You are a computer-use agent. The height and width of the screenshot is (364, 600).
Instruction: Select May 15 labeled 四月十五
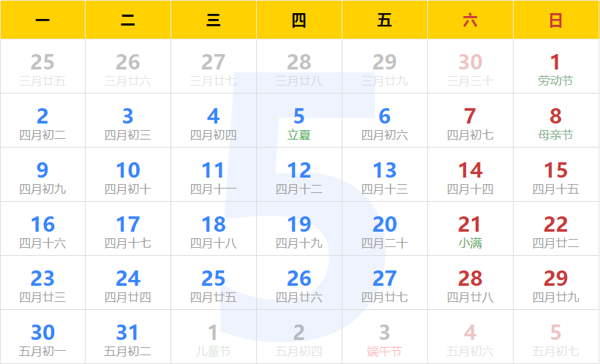(555, 175)
